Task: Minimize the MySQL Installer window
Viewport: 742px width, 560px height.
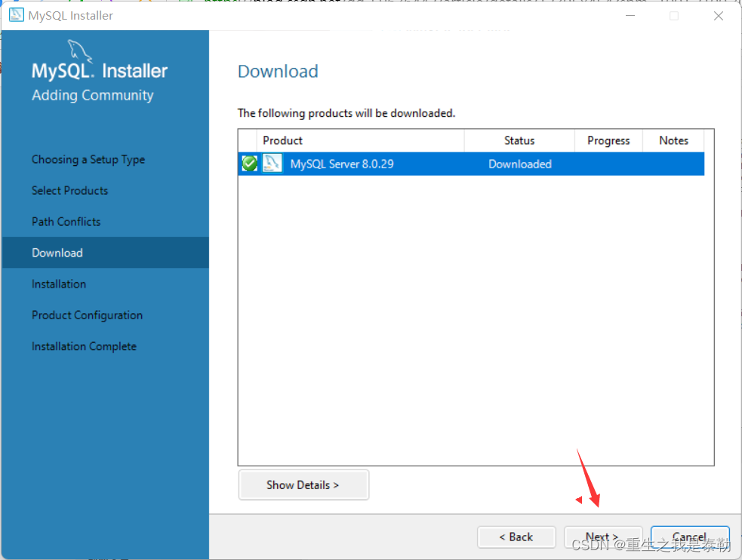Action: pos(630,16)
